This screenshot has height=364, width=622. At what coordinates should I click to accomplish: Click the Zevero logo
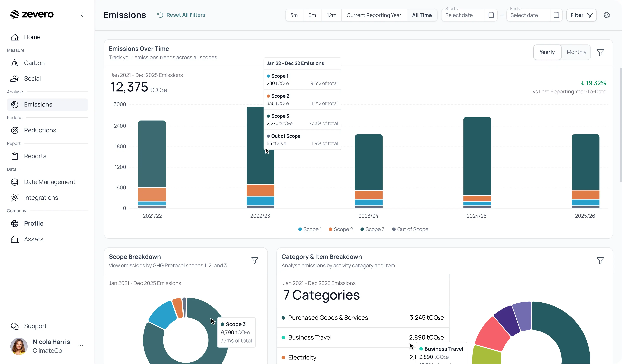pos(32,15)
